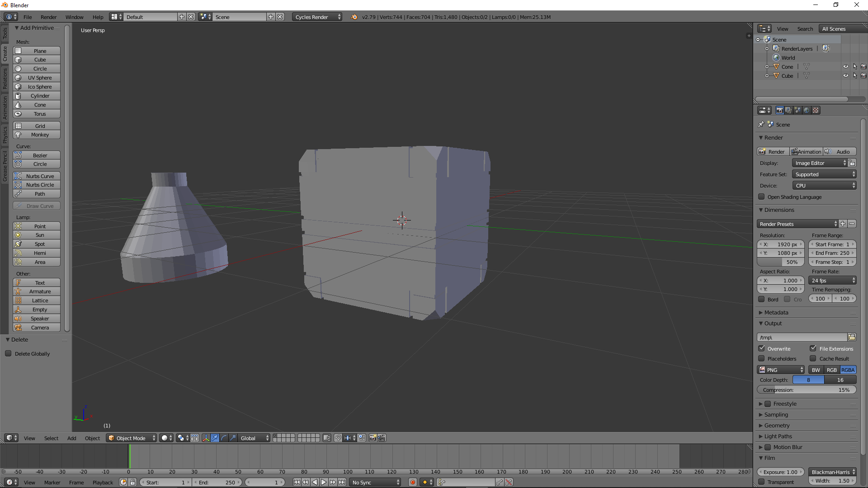868x488 pixels.
Task: Expand the Light Paths section
Action: pyautogui.click(x=778, y=436)
